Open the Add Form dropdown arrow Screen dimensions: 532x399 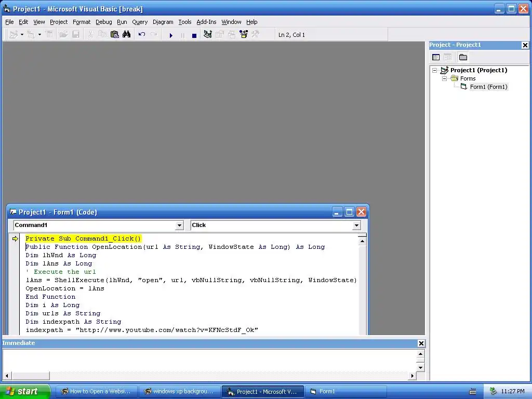39,35
